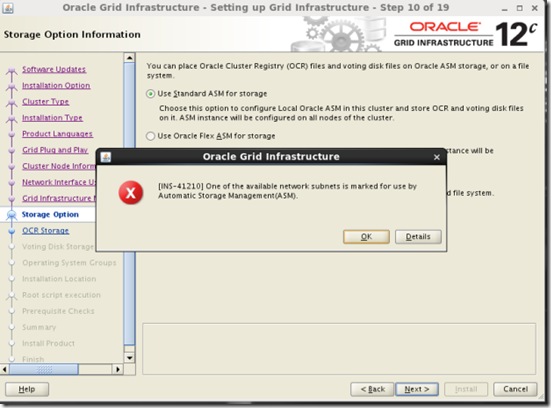
Task: Open Installation Type step
Action: point(52,118)
